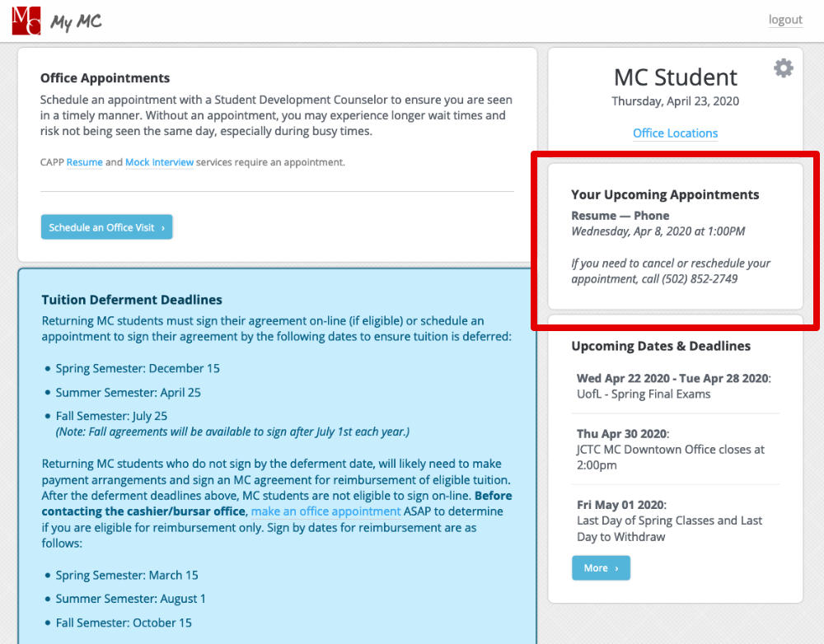The width and height of the screenshot is (824, 644).
Task: Click the Office Appointments heading
Action: coord(105,78)
